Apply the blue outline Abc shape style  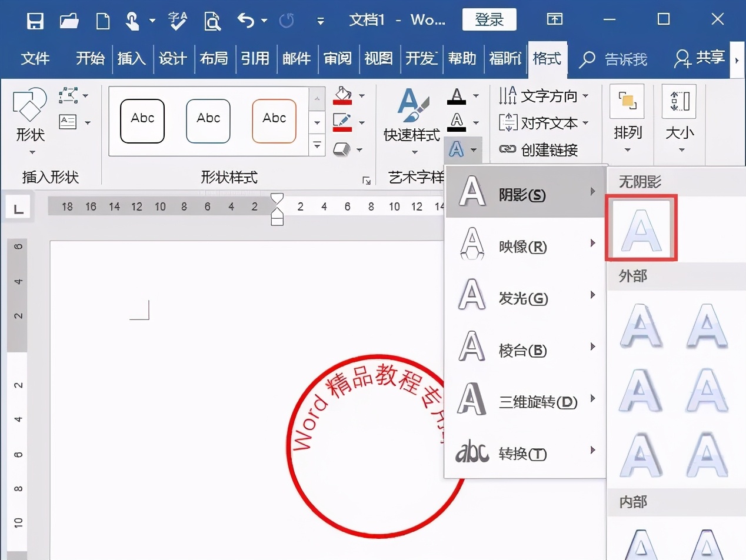(x=208, y=121)
